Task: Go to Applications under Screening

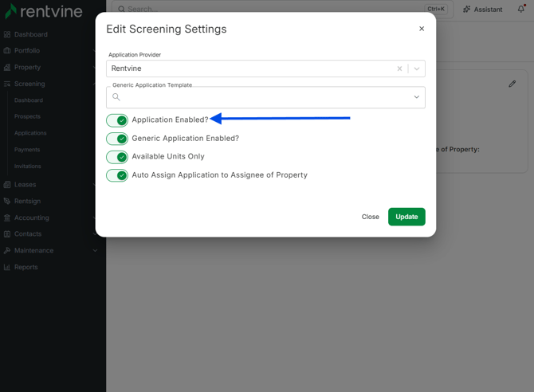Action: (x=30, y=133)
